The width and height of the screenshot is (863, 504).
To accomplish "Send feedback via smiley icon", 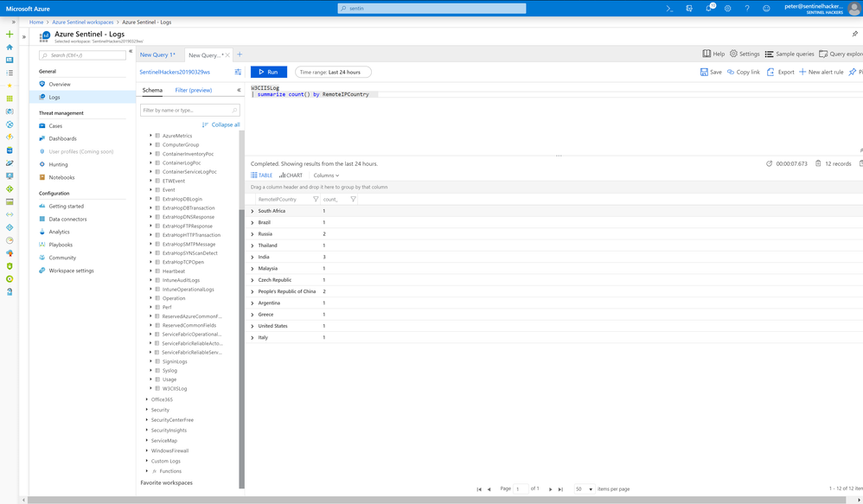I will point(766,9).
